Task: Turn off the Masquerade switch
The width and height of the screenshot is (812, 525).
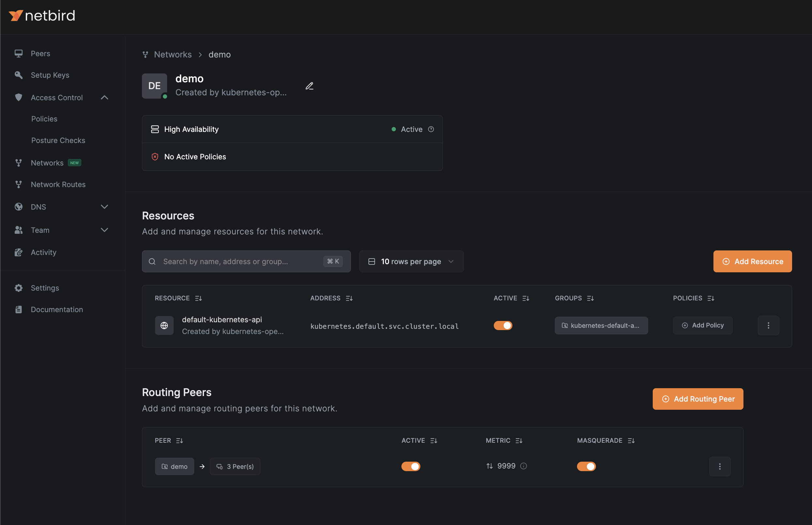Action: [x=586, y=466]
